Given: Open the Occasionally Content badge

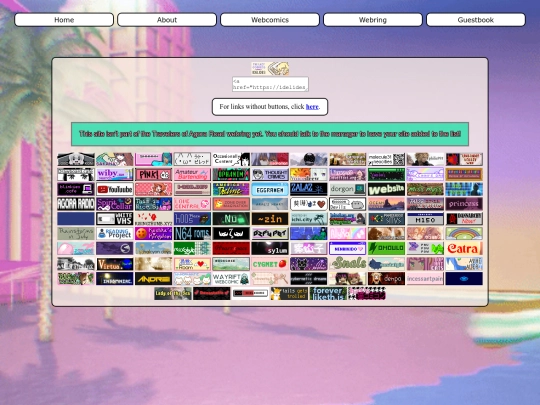Looking at the screenshot, I should (231, 159).
